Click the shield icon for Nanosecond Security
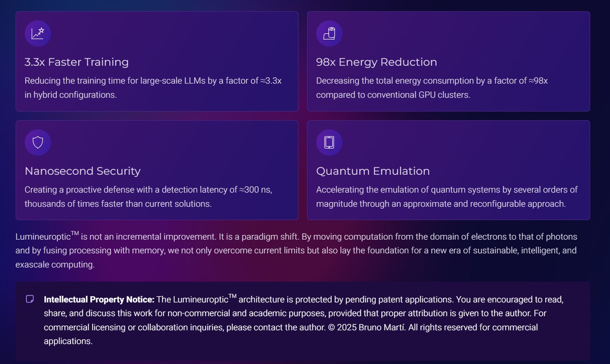Image resolution: width=610 pixels, height=364 pixels. 38,142
